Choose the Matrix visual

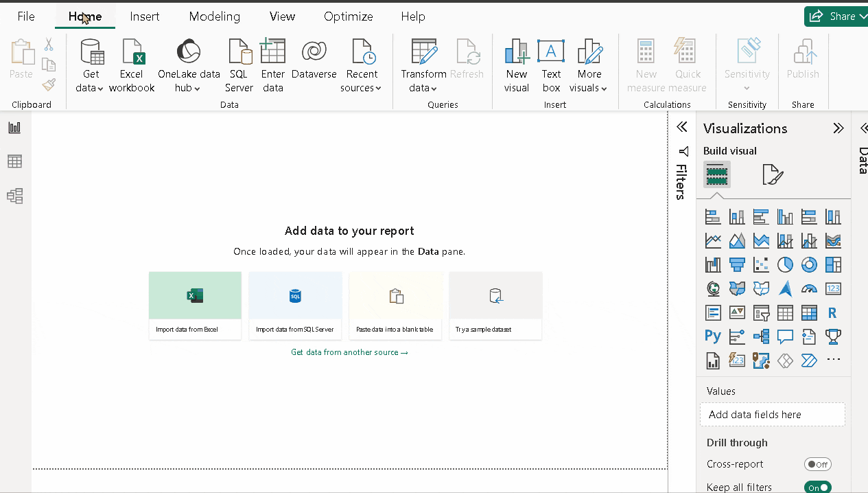[x=809, y=313]
